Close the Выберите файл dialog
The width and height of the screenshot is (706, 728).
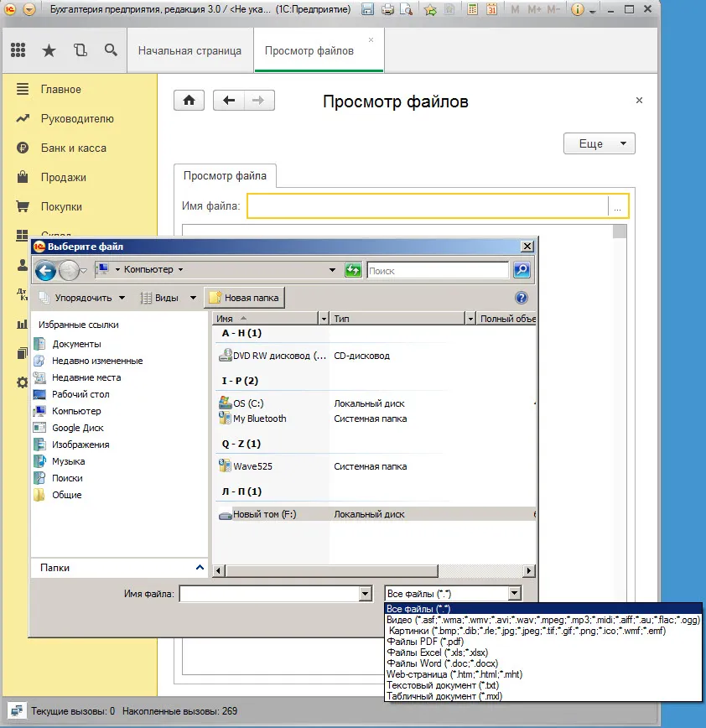(527, 246)
